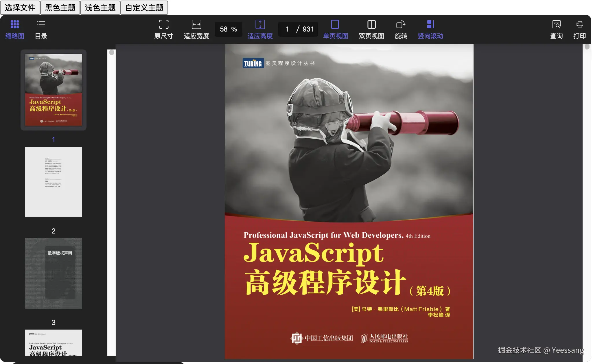Toggle vertical scrolling mode (竖向滚动)
The height and width of the screenshot is (364, 593).
tap(430, 29)
